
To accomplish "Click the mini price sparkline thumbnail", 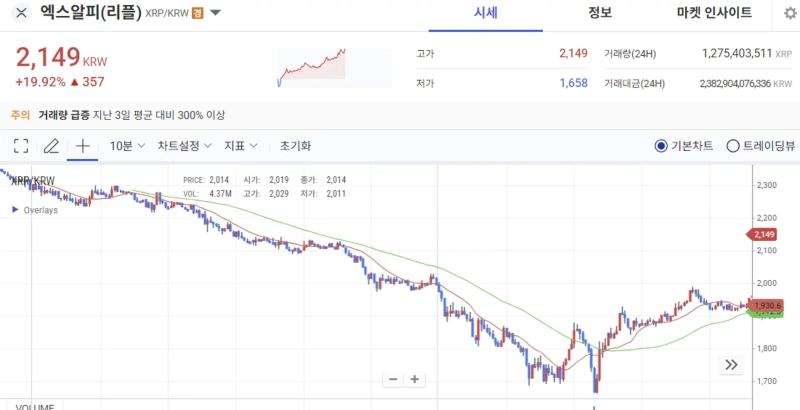I will point(311,67).
